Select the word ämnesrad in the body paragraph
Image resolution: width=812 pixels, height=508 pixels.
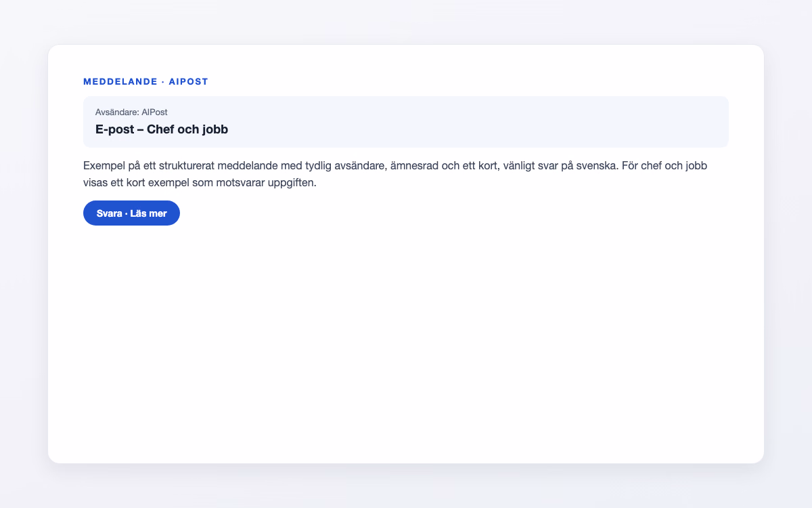pyautogui.click(x=415, y=165)
